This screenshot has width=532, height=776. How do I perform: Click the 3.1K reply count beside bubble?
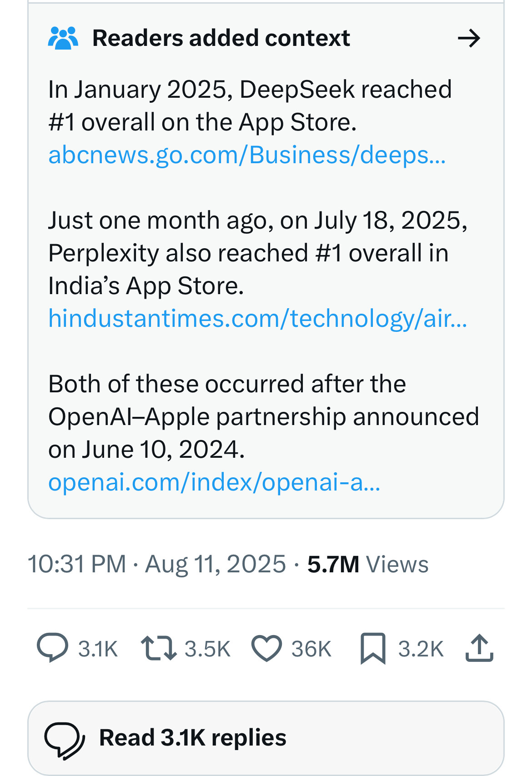coord(98,649)
